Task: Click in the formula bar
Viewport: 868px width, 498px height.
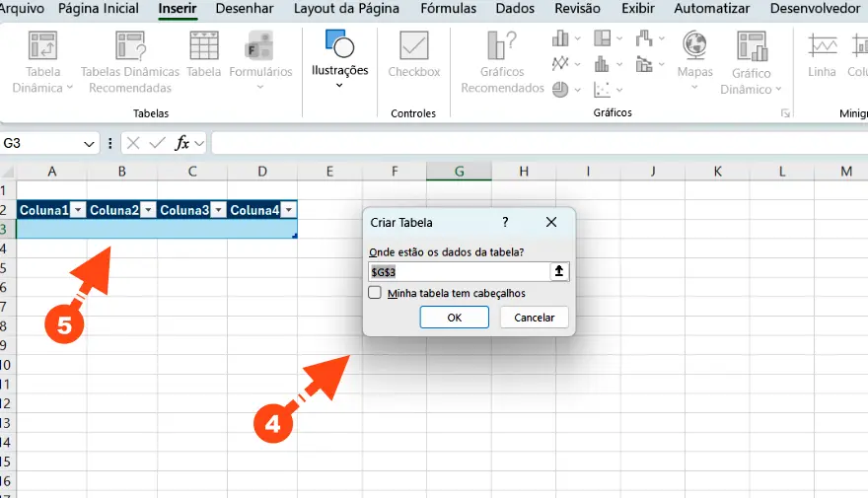Action: click(x=540, y=143)
